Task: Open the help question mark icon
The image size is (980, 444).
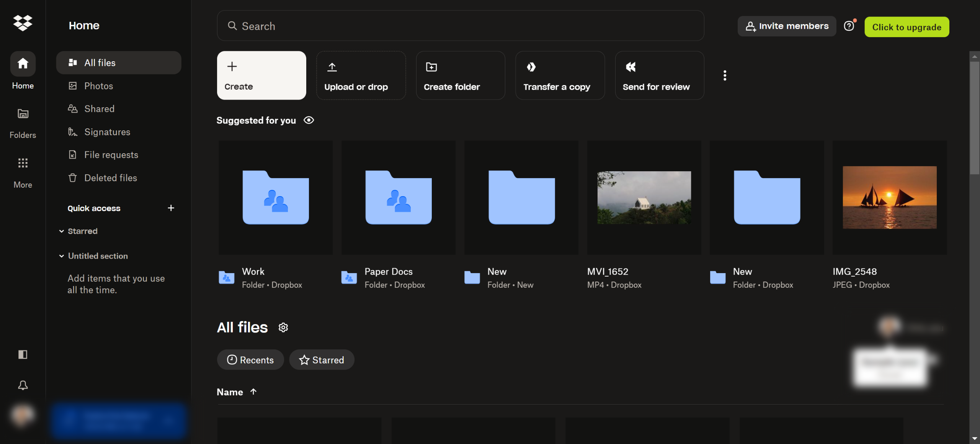Action: click(x=849, y=26)
